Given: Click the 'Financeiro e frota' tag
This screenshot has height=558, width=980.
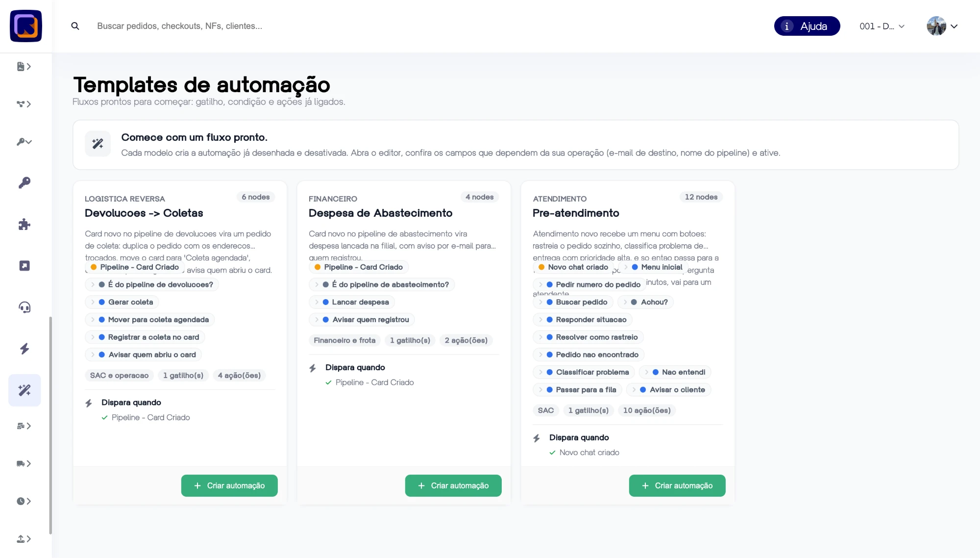Looking at the screenshot, I should click(x=344, y=340).
